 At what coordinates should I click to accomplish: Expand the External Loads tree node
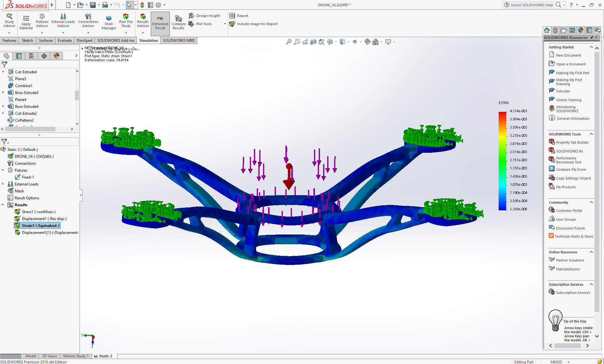tap(3, 184)
